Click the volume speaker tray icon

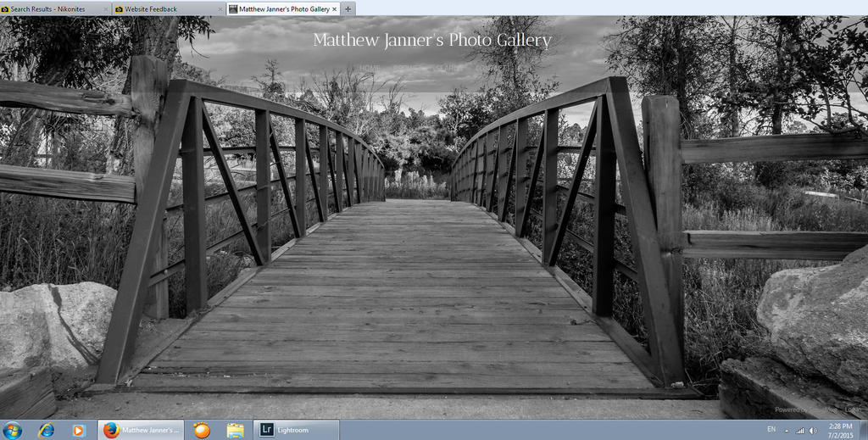point(812,430)
